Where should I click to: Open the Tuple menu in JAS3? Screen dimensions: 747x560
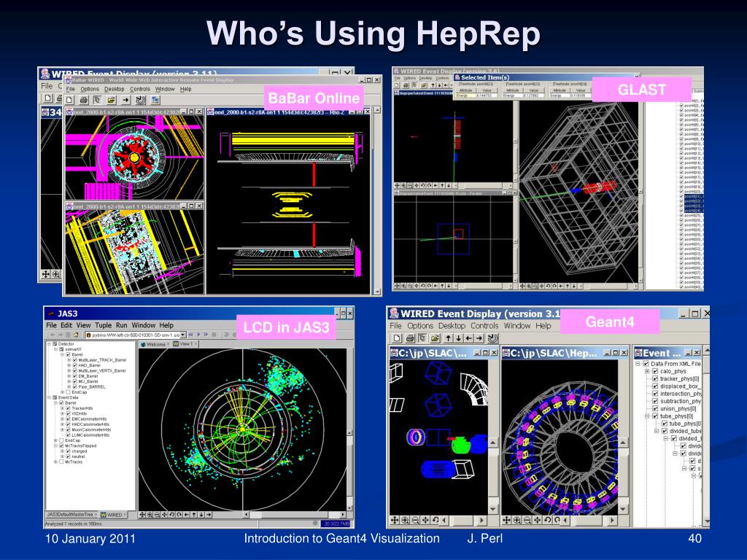103,325
